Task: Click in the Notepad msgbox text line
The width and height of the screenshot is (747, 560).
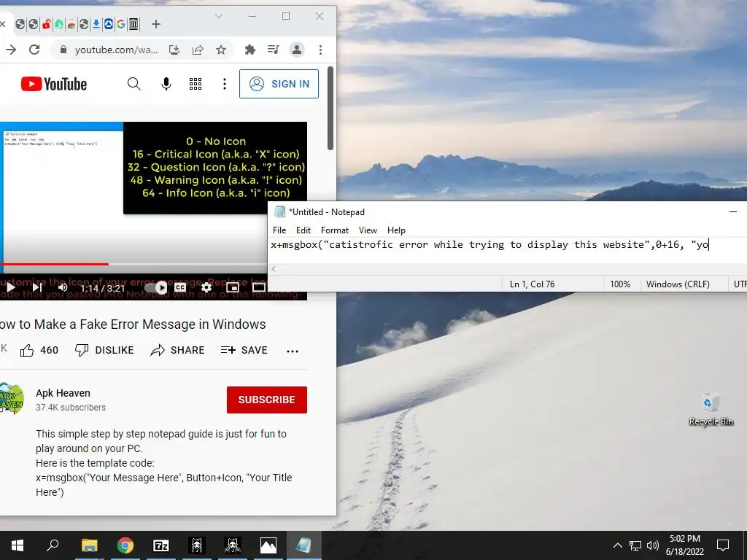Action: (x=489, y=245)
